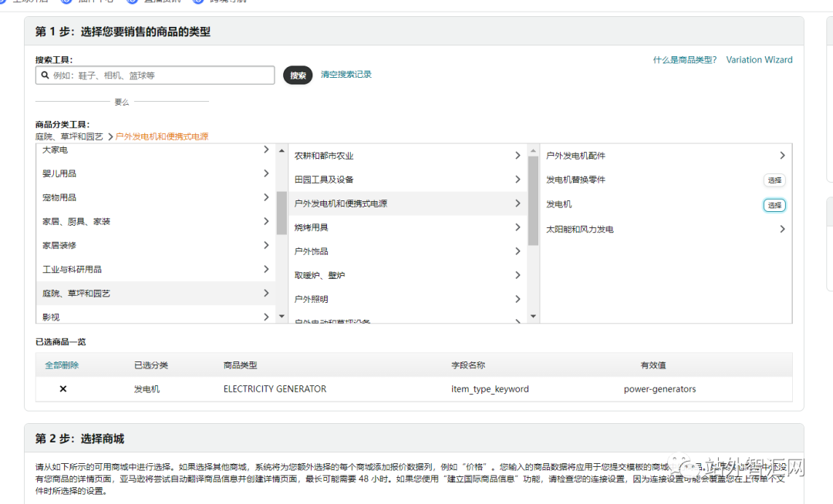
Task: Click the power-generators value cell
Action: pyautogui.click(x=659, y=389)
